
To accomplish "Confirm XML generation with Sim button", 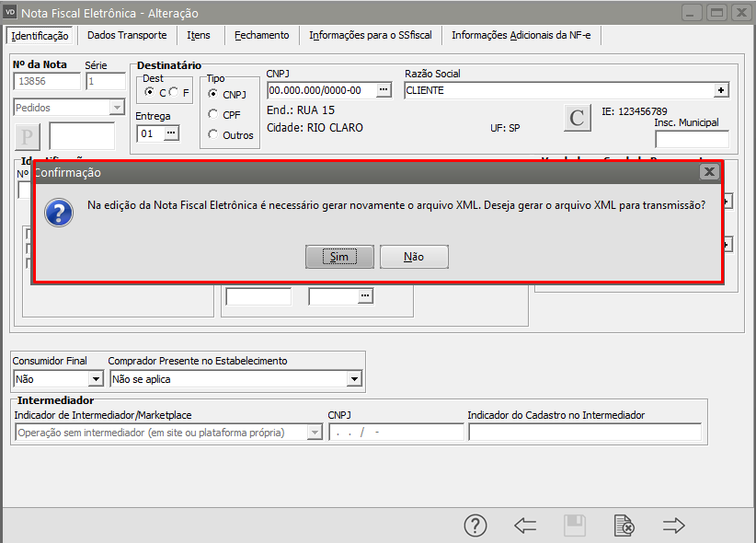I will pyautogui.click(x=339, y=257).
